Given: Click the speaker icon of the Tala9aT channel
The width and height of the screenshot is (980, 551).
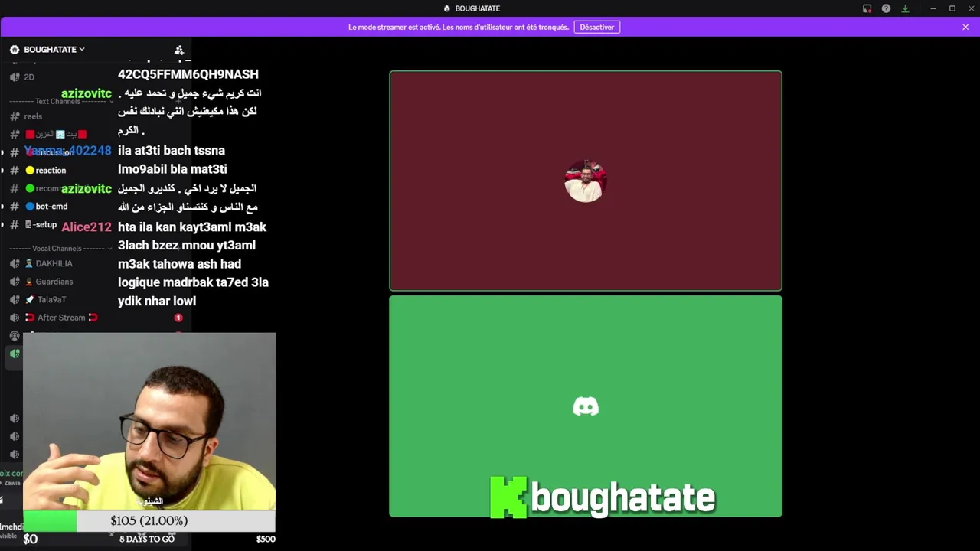Looking at the screenshot, I should pos(15,300).
